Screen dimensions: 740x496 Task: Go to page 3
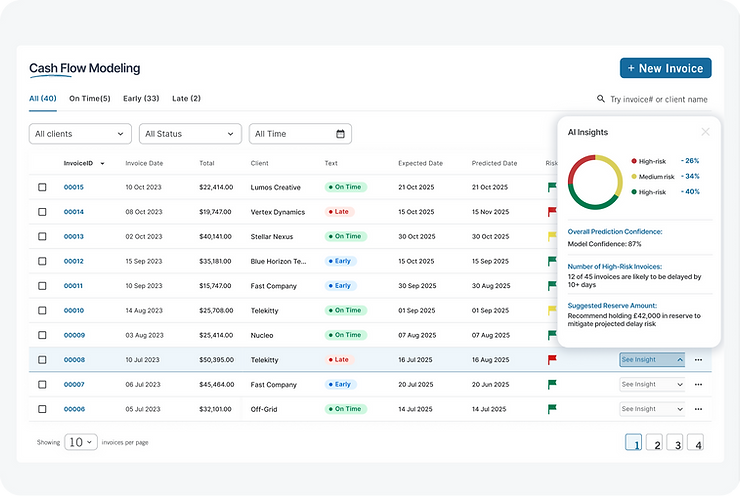(x=675, y=442)
